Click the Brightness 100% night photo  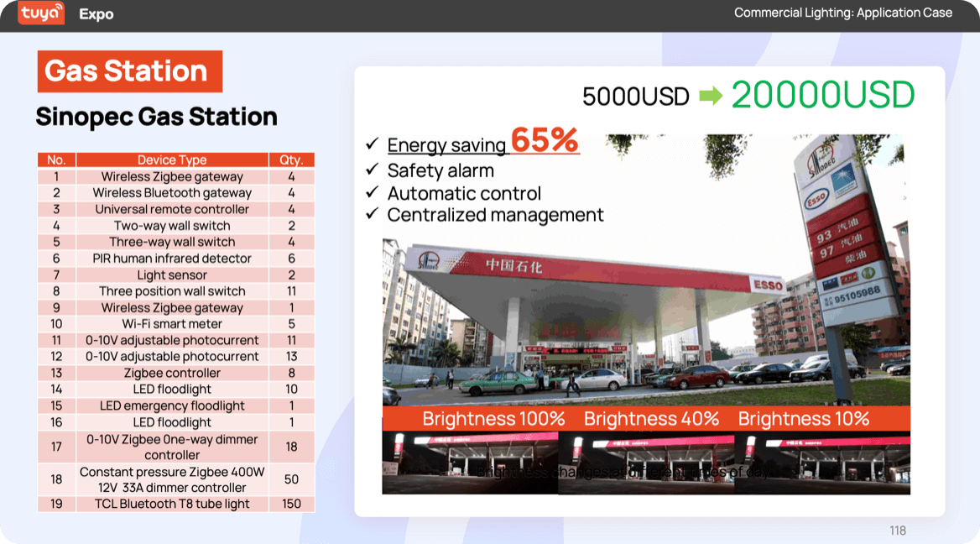470,463
